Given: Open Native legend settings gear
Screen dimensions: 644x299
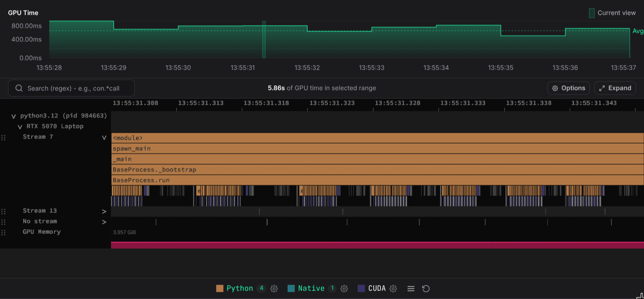Looking at the screenshot, I should [344, 288].
